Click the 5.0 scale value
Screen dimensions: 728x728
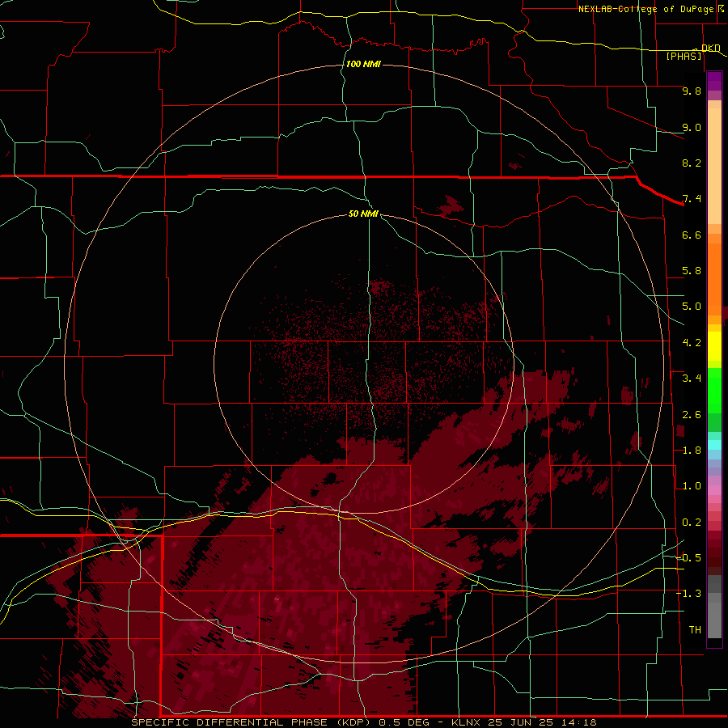click(692, 307)
